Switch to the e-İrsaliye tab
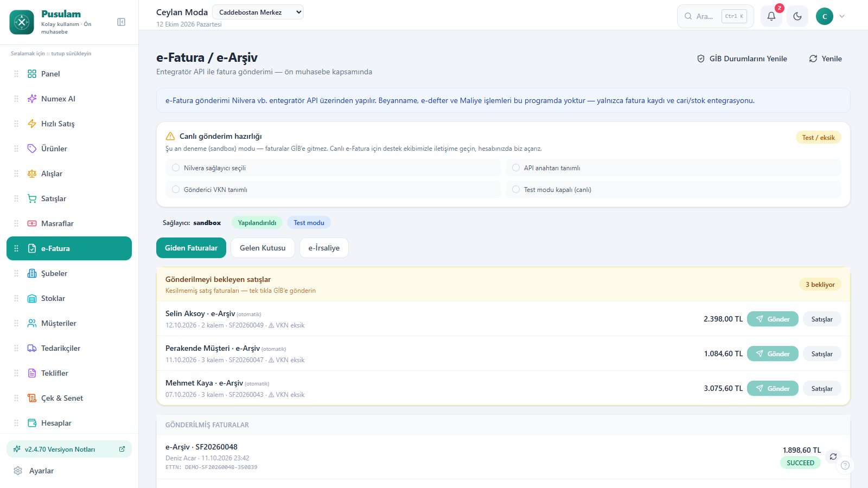Image resolution: width=868 pixels, height=488 pixels. coord(324,248)
